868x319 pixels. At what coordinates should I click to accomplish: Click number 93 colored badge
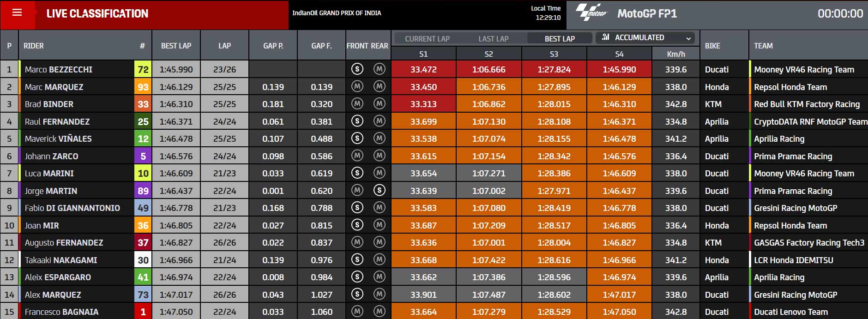pyautogui.click(x=143, y=87)
